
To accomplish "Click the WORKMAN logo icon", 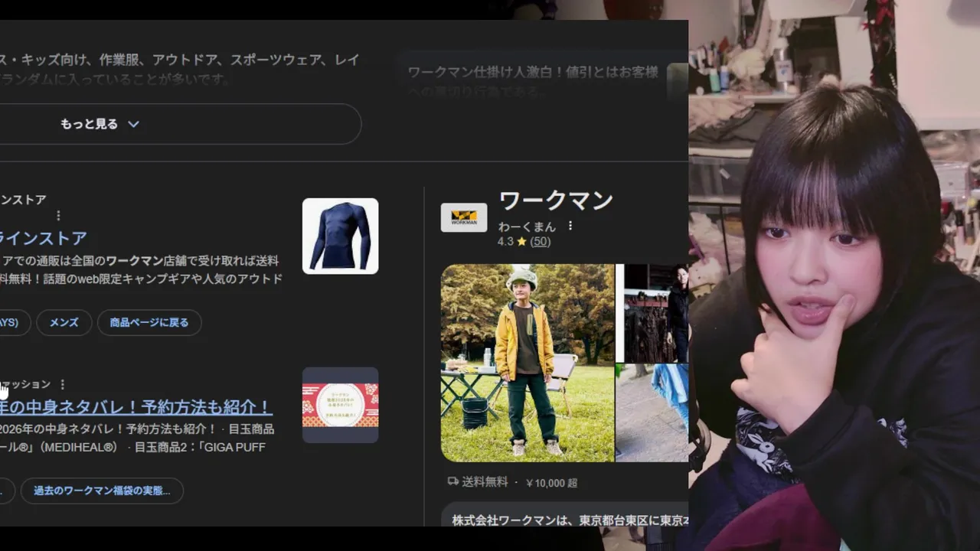I will [x=464, y=217].
